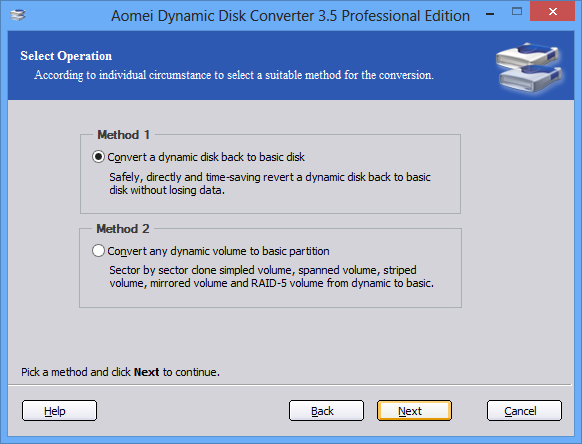Click the Aomei app icon in title bar

[17, 15]
